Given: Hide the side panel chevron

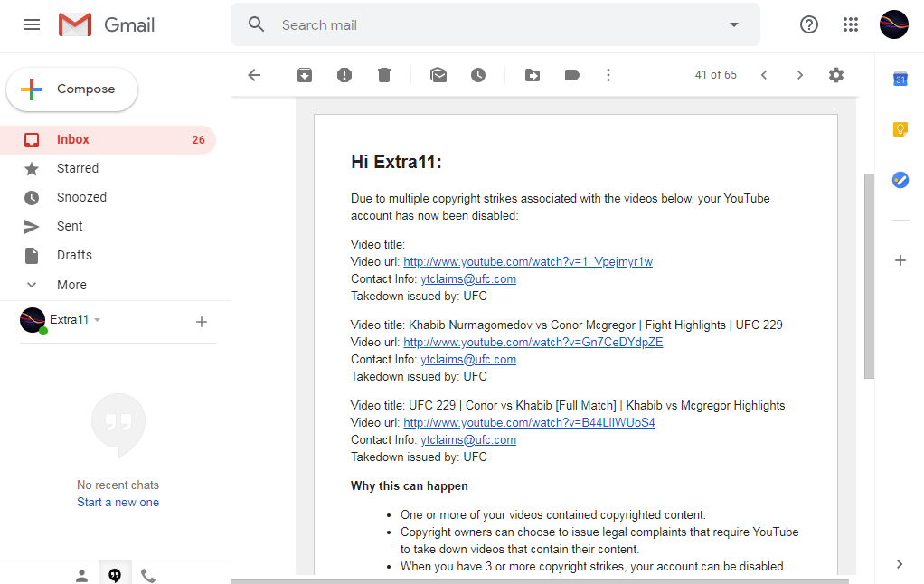Looking at the screenshot, I should coord(900,564).
